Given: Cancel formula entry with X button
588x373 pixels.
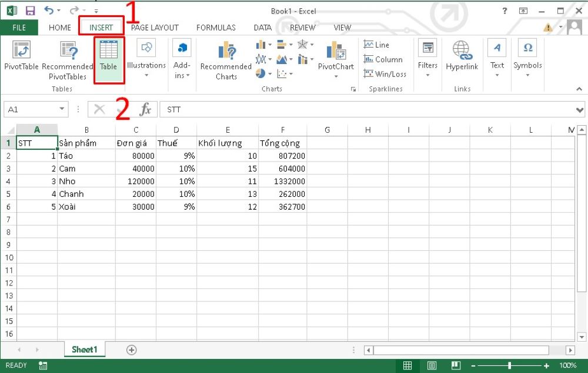Looking at the screenshot, I should [99, 109].
